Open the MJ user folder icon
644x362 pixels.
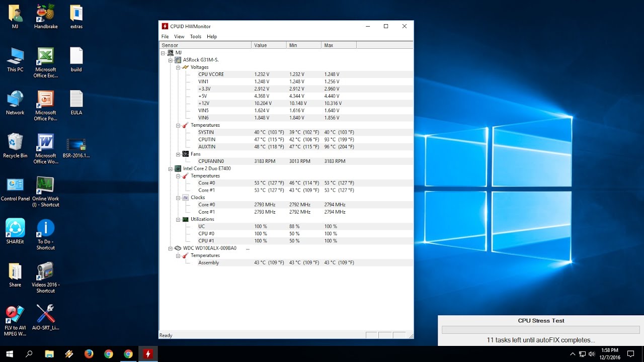click(15, 16)
